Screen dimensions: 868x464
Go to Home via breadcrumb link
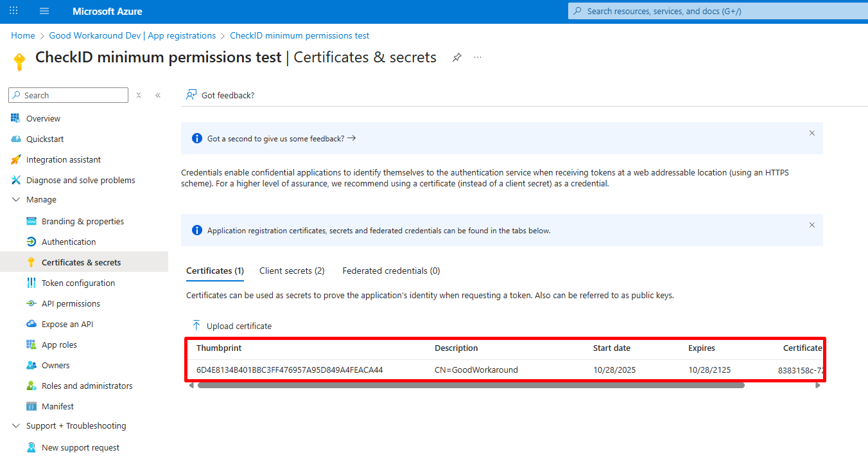click(x=22, y=36)
